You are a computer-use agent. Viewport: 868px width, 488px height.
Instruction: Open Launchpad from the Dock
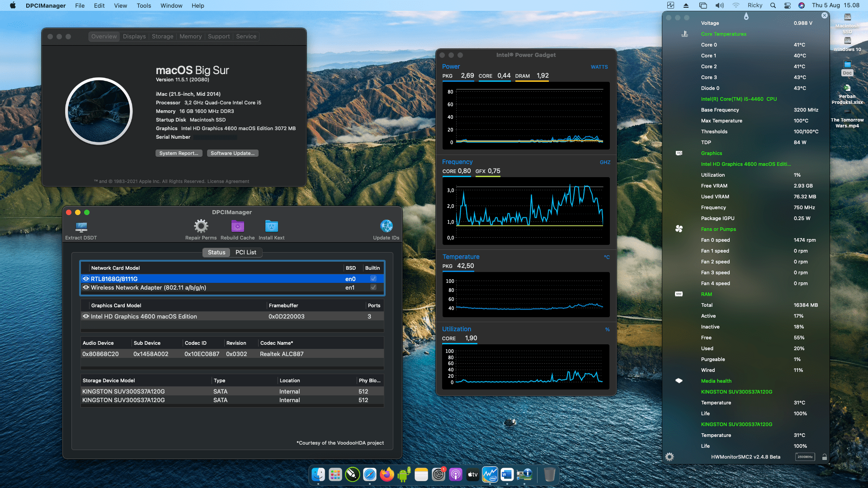pos(335,474)
